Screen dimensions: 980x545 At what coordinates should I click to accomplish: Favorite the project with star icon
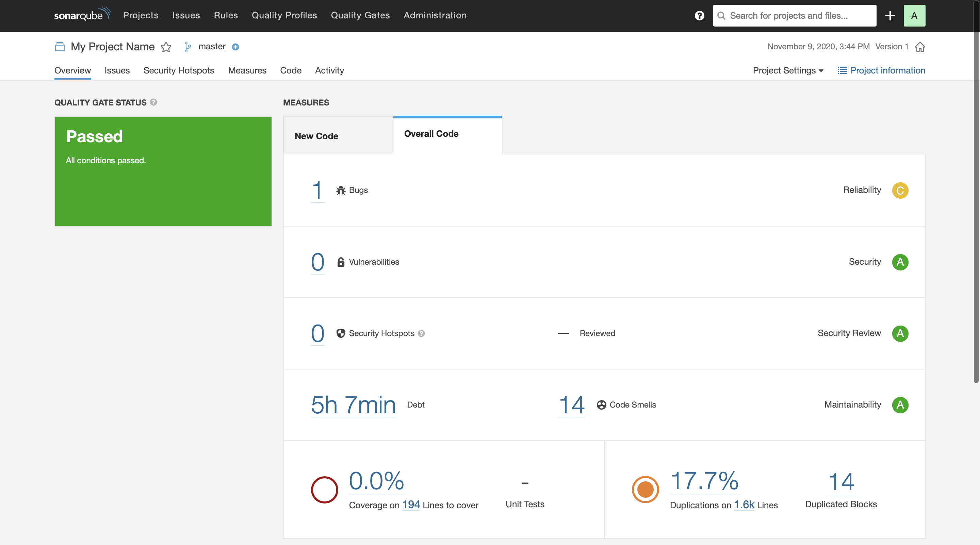coord(166,47)
